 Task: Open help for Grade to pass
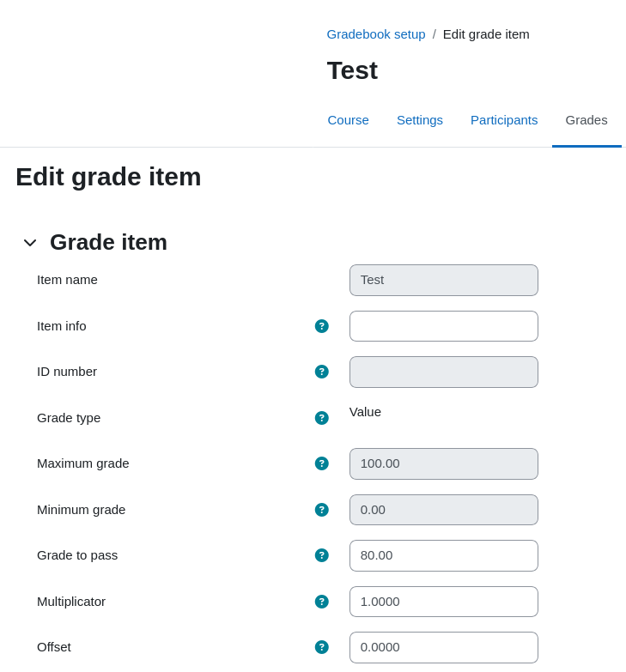point(321,555)
